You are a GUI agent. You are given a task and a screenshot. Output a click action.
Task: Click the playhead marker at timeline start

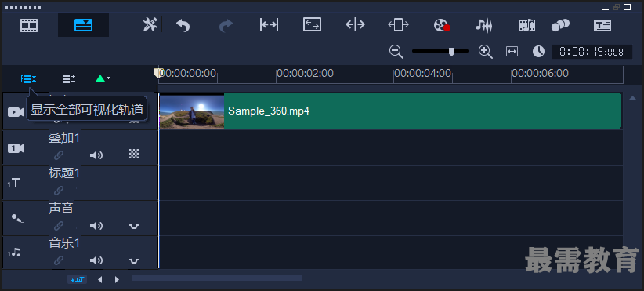pos(157,73)
